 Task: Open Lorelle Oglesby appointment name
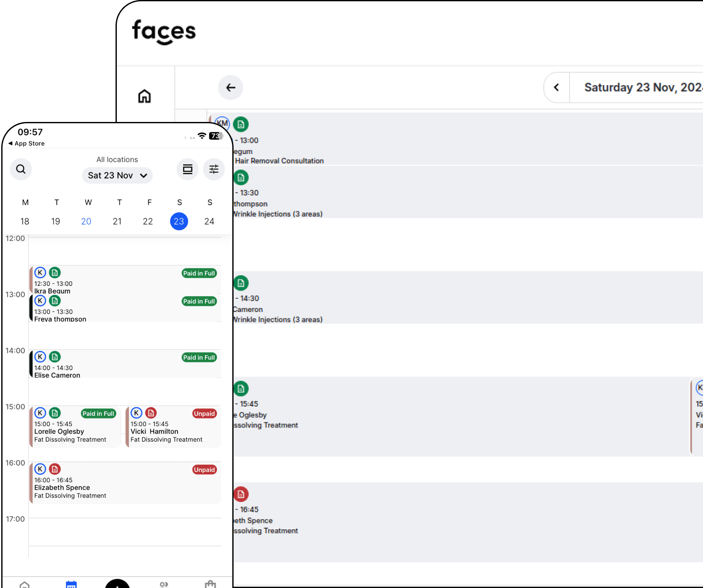tap(59, 432)
